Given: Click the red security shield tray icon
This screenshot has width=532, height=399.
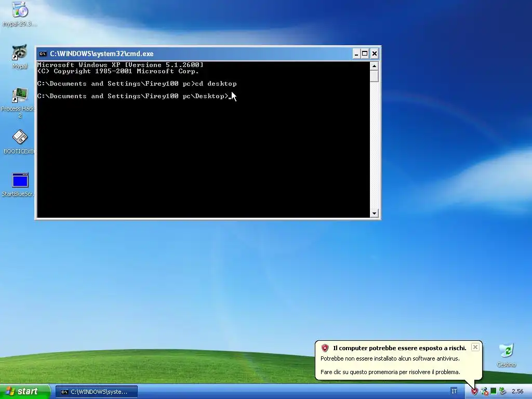Looking at the screenshot, I should [x=474, y=392].
